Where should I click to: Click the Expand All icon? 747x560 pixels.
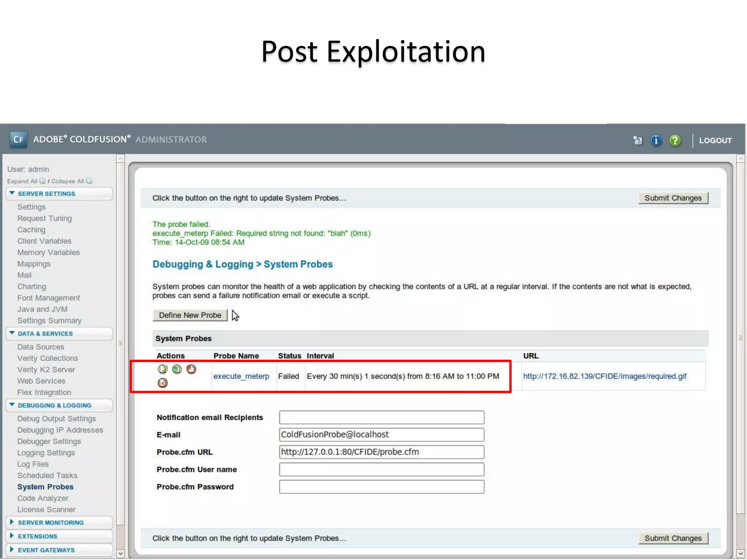pyautogui.click(x=42, y=181)
